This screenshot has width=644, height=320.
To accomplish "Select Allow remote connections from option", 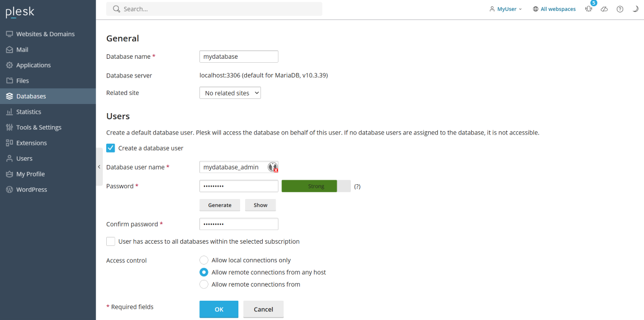I will (x=204, y=284).
